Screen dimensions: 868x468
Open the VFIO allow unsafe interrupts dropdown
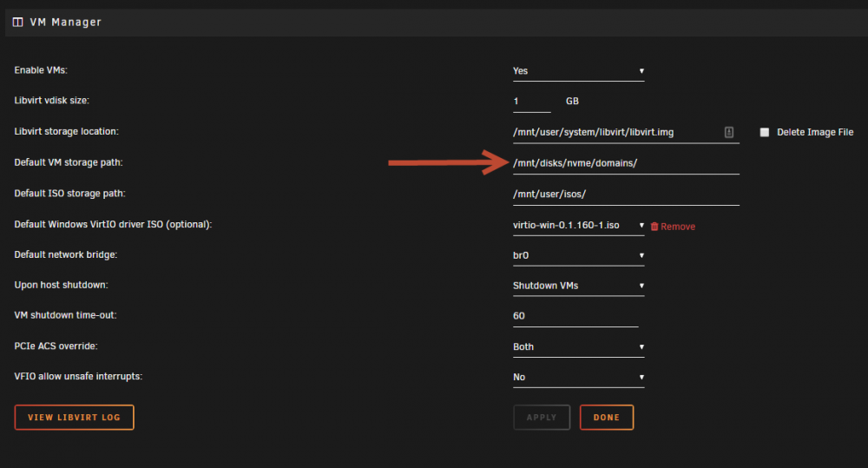point(578,377)
